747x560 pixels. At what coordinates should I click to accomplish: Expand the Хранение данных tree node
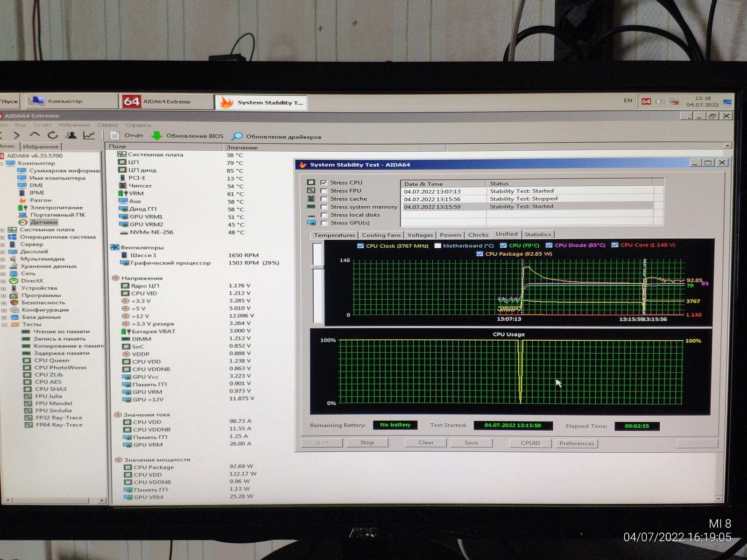(2, 266)
